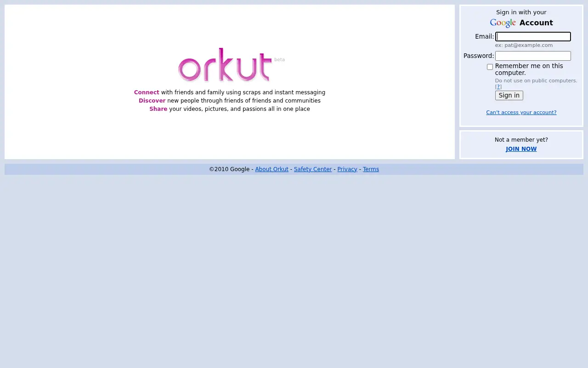Open Terms footer link
588x368 pixels.
pyautogui.click(x=371, y=169)
